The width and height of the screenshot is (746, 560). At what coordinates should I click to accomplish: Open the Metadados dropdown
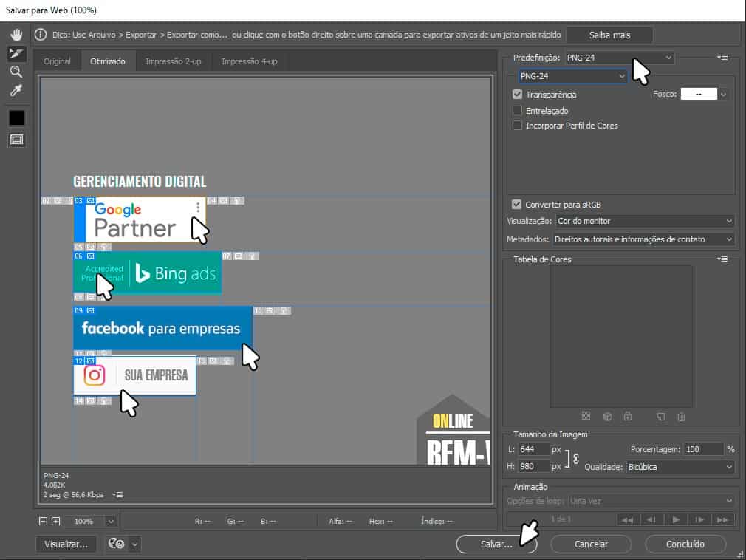643,239
